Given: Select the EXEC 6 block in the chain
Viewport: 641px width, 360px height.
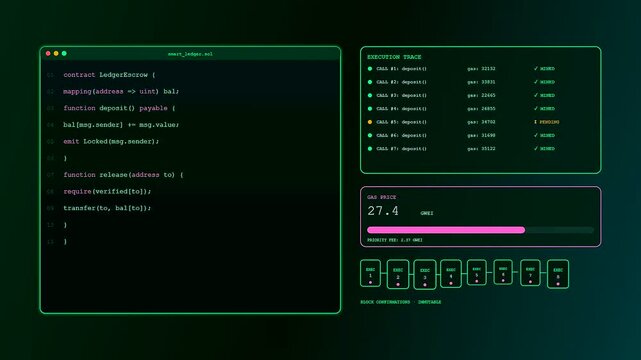Looking at the screenshot, I should (503, 272).
